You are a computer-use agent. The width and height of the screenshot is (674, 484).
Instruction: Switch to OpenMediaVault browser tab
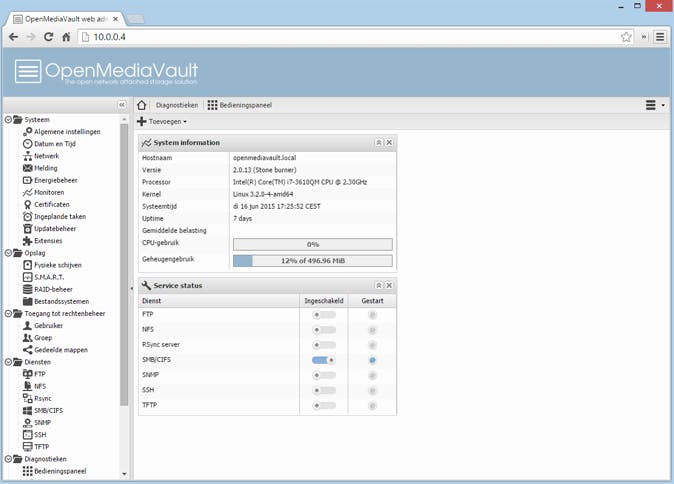tap(66, 19)
